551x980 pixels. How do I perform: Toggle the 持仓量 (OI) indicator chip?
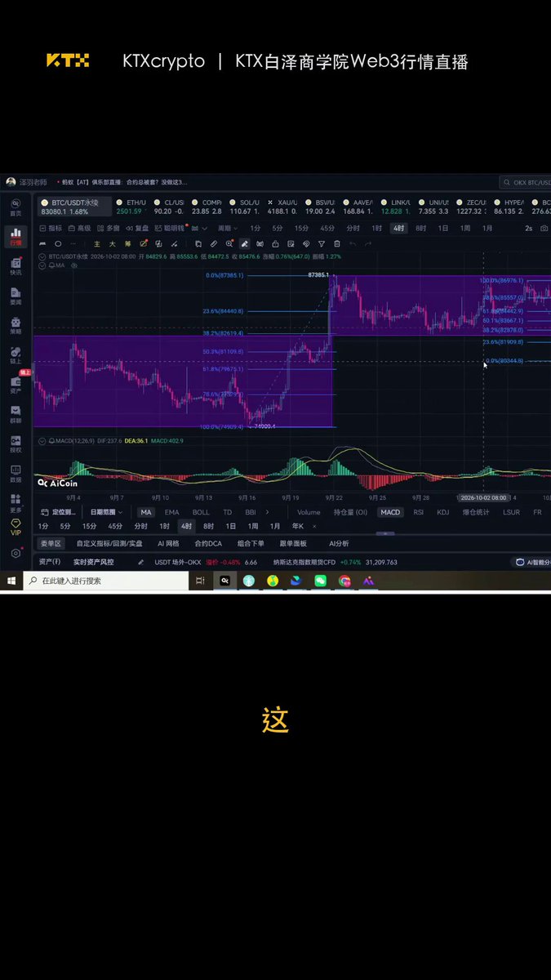click(350, 512)
